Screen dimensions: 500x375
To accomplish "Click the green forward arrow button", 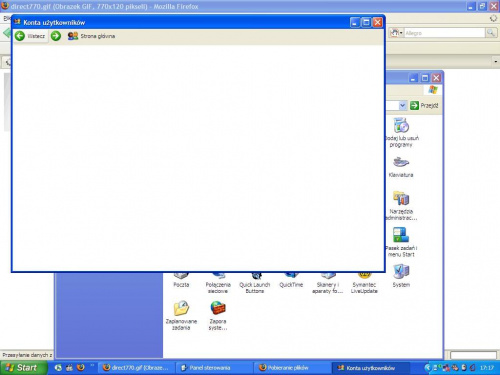I will tap(56, 36).
